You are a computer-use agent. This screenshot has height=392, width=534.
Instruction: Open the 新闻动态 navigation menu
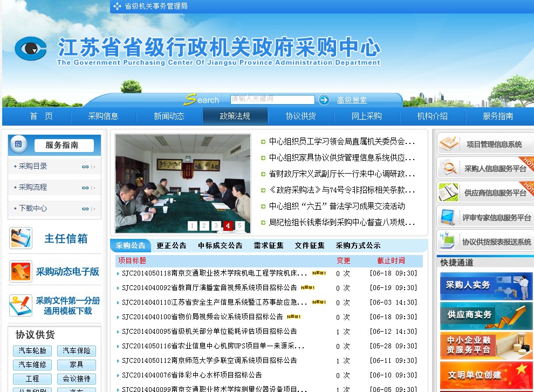[x=169, y=116]
